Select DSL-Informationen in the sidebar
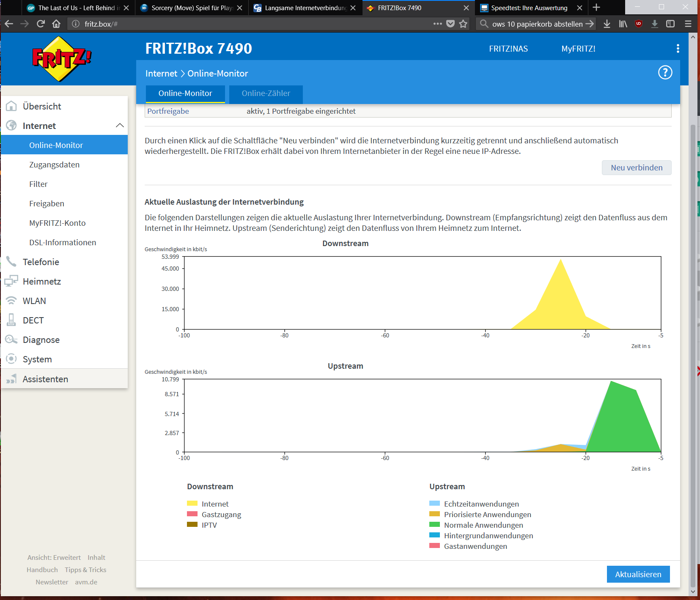This screenshot has width=700, height=600. tap(63, 242)
